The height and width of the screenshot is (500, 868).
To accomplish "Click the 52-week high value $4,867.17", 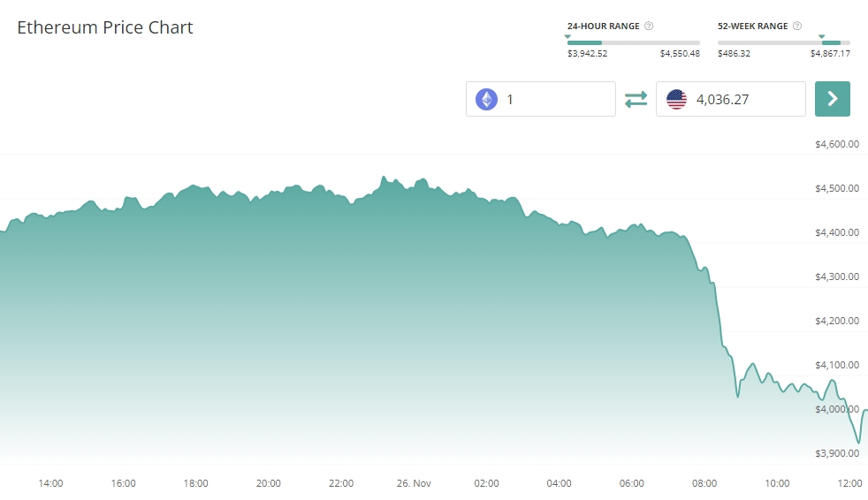I will 830,54.
